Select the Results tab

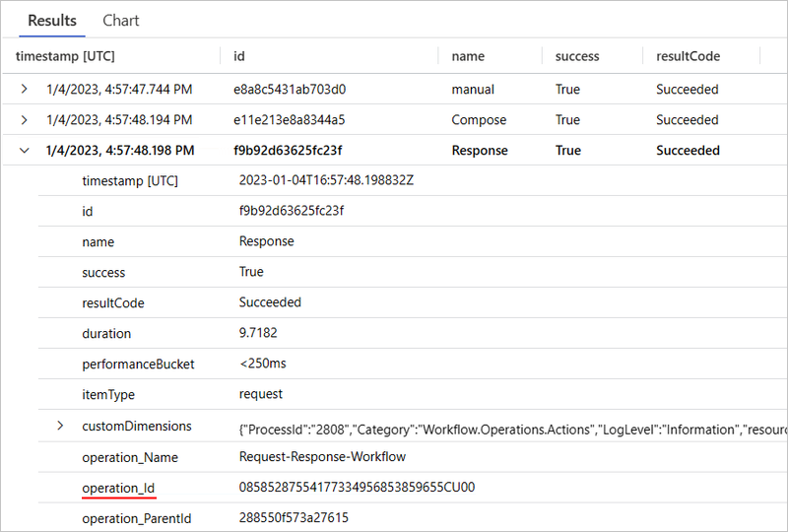pyautogui.click(x=52, y=20)
